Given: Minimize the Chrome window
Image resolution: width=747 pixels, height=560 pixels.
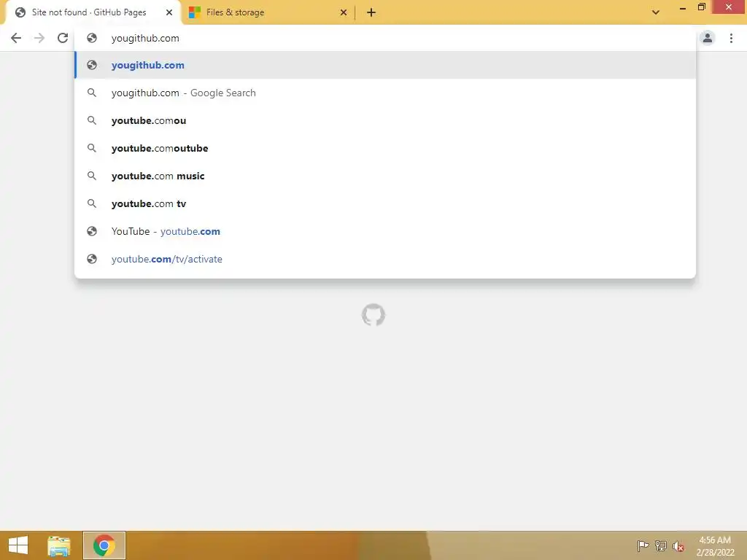Looking at the screenshot, I should 683,7.
